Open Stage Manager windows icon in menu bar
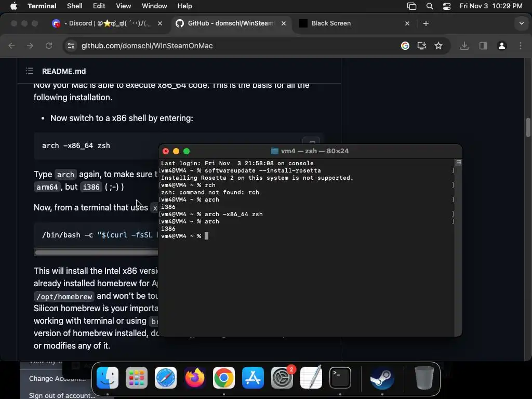The height and width of the screenshot is (399, 532). [x=411, y=6]
